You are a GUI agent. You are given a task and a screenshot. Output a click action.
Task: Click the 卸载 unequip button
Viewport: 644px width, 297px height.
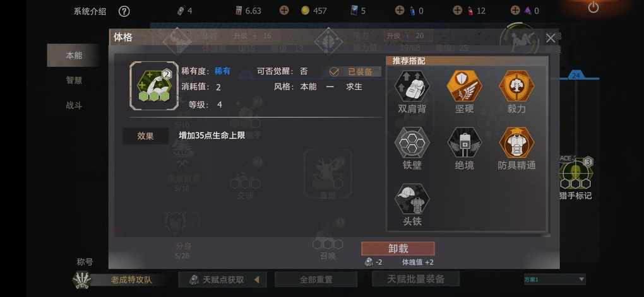pyautogui.click(x=398, y=248)
